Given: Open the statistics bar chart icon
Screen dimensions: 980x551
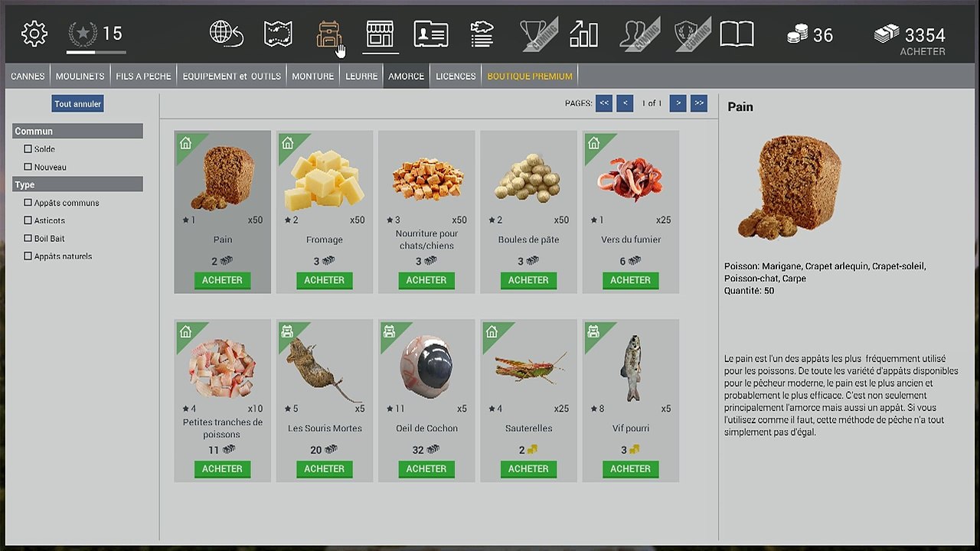Looking at the screenshot, I should pos(583,34).
